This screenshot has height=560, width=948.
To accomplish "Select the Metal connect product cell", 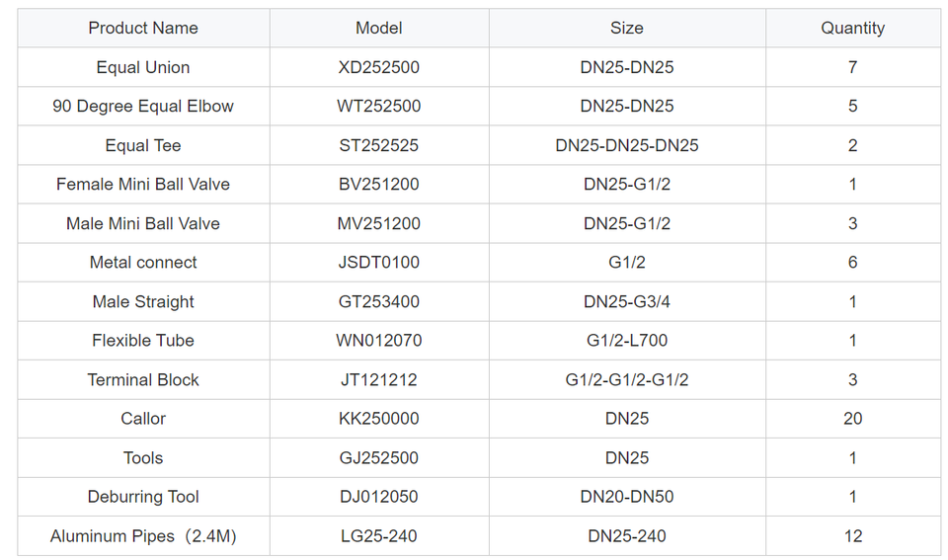I will tap(143, 262).
